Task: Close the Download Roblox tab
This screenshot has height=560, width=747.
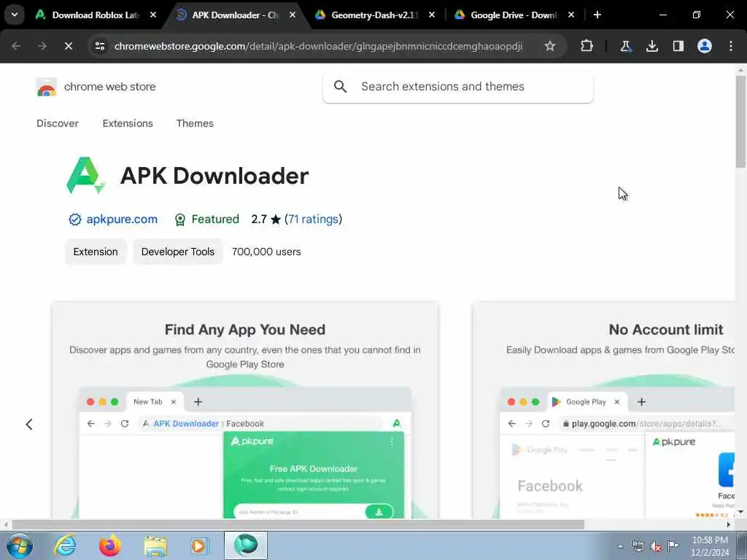Action: [153, 15]
